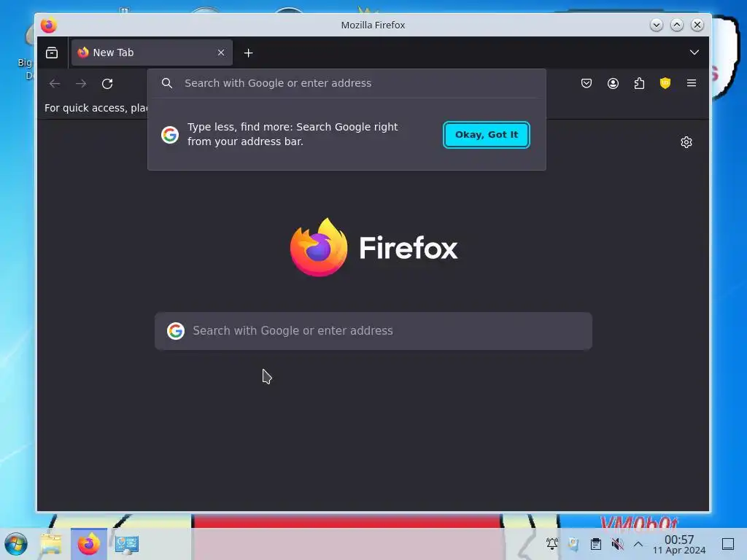747x560 pixels.
Task: Click the forward navigation arrow
Action: tap(81, 83)
